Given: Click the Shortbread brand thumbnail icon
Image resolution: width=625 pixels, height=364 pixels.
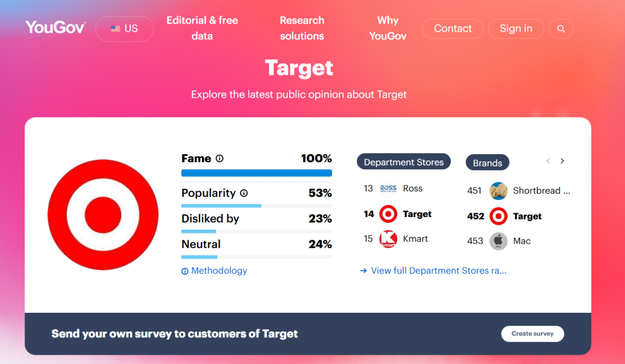Looking at the screenshot, I should 499,191.
